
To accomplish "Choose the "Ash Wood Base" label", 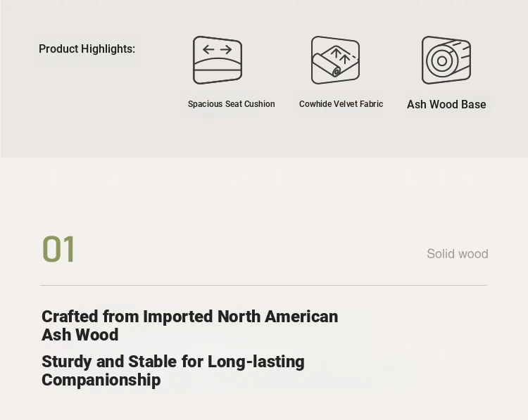I will [x=446, y=104].
